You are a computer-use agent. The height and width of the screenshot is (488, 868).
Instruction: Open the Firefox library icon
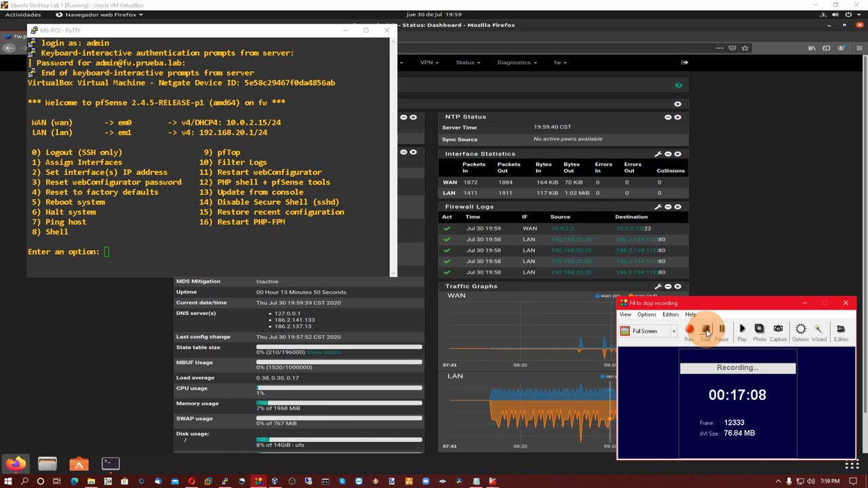tap(812, 48)
